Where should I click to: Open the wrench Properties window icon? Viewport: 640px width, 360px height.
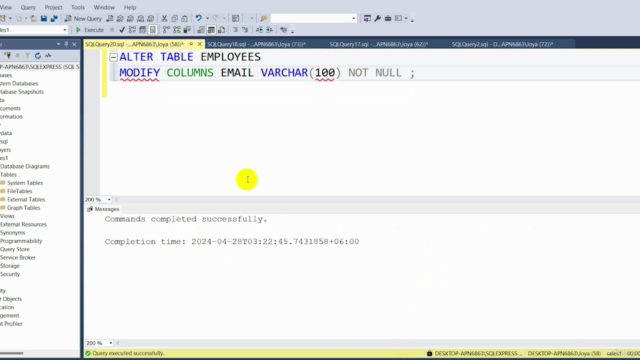tap(378, 18)
